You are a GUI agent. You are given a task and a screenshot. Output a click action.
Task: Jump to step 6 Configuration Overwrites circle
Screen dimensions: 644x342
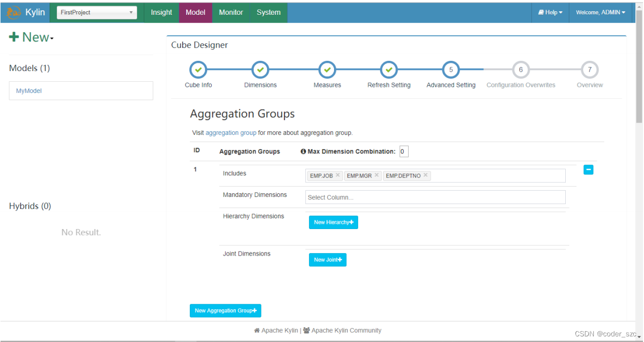521,70
